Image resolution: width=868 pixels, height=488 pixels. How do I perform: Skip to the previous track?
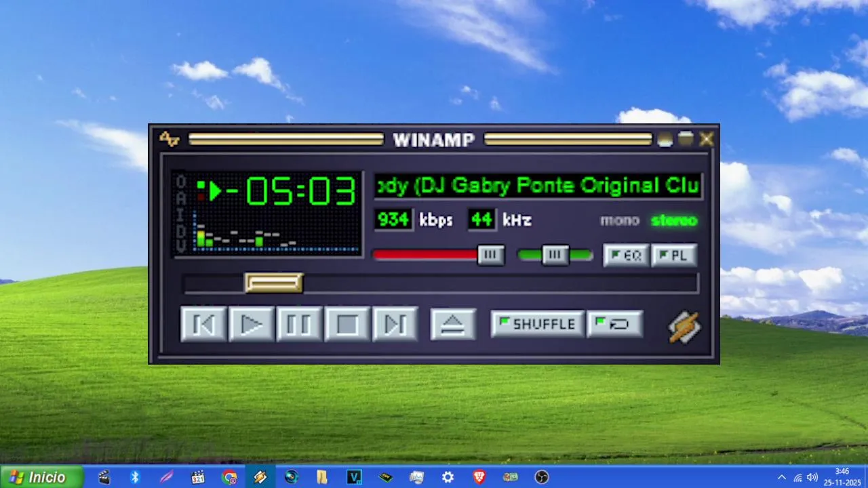click(203, 325)
